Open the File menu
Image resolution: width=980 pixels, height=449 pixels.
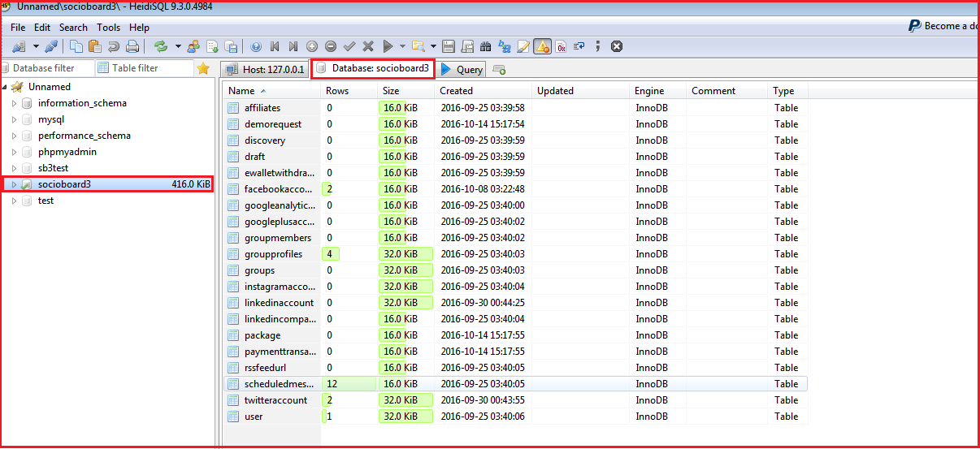tap(18, 28)
